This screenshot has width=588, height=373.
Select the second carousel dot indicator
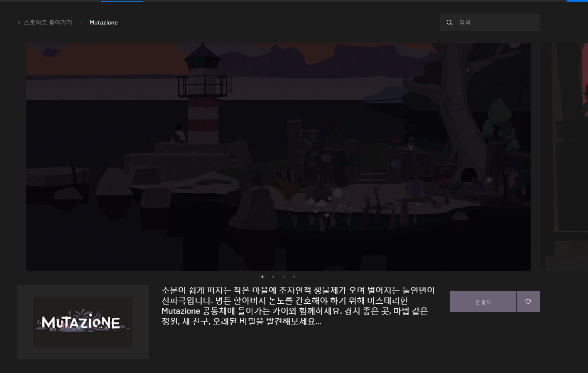pyautogui.click(x=273, y=277)
